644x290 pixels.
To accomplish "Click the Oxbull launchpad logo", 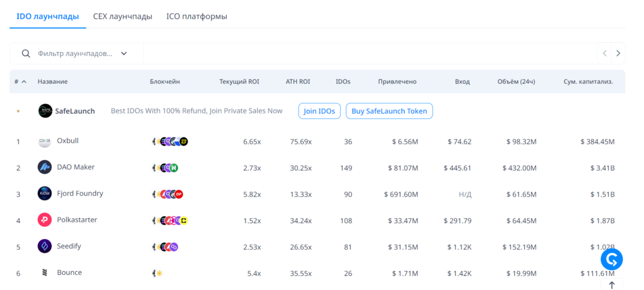I will point(45,142).
